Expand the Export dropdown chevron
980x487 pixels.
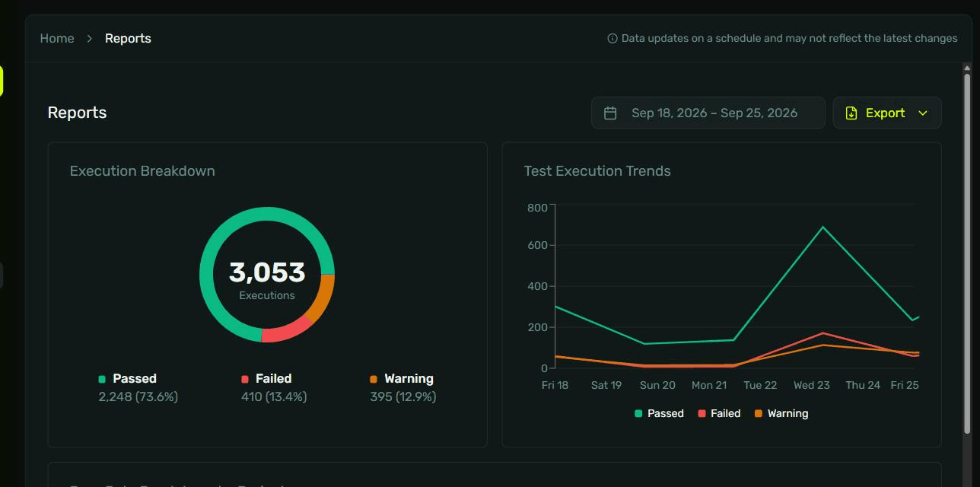(x=923, y=113)
